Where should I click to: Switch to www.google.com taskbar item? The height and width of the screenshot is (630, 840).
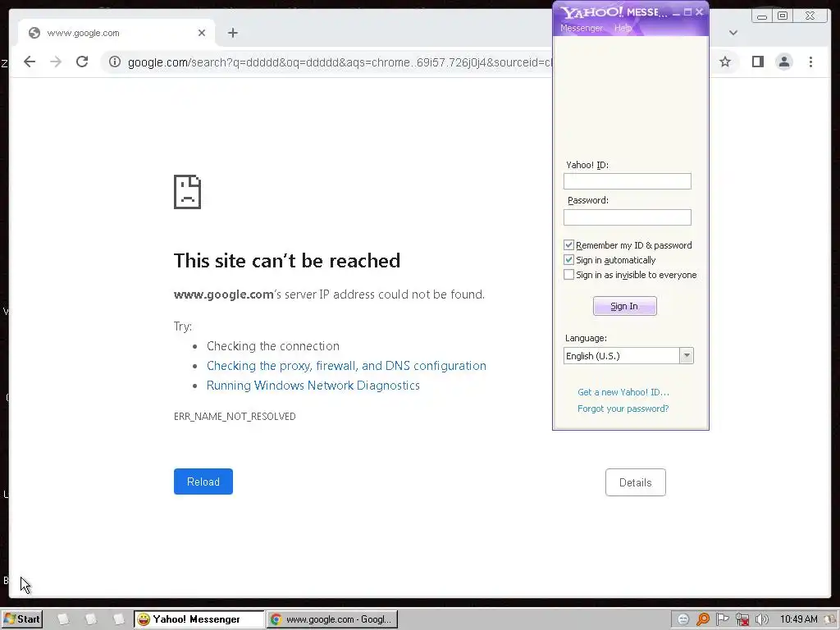[x=332, y=619]
